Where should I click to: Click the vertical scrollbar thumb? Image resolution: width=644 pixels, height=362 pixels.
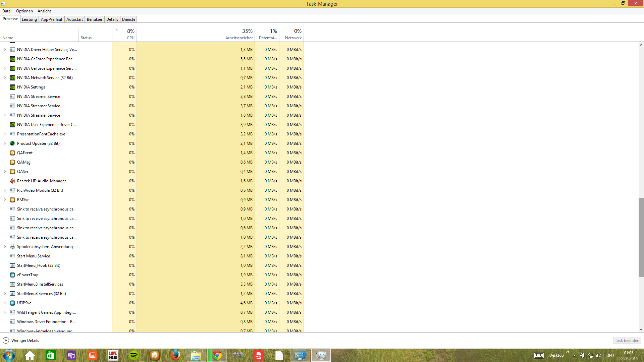coord(641,237)
